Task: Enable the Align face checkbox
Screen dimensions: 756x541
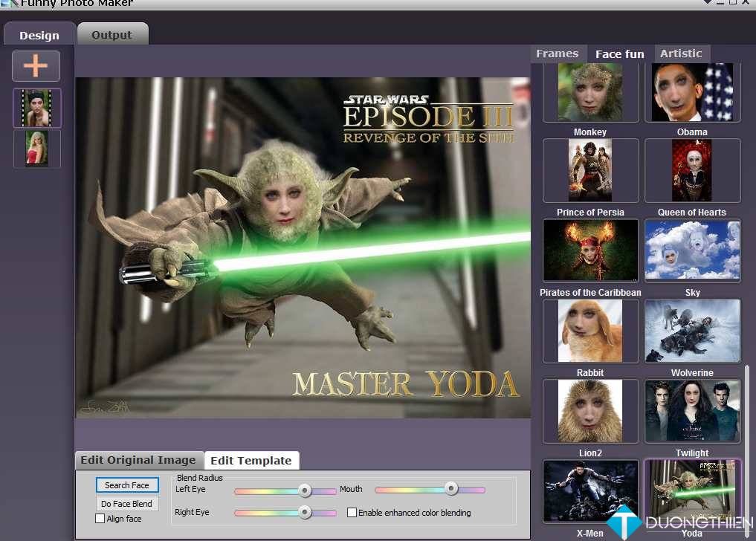Action: 100,519
